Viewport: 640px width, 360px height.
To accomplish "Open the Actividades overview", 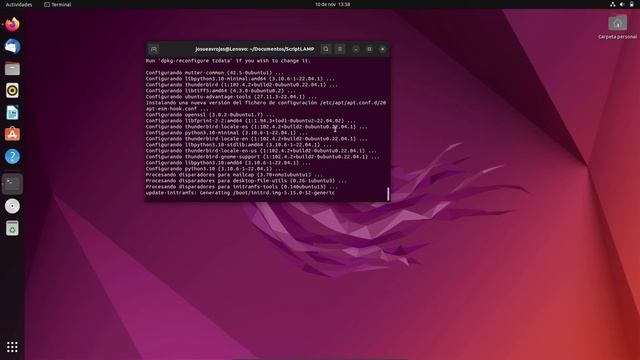I will coord(19,4).
